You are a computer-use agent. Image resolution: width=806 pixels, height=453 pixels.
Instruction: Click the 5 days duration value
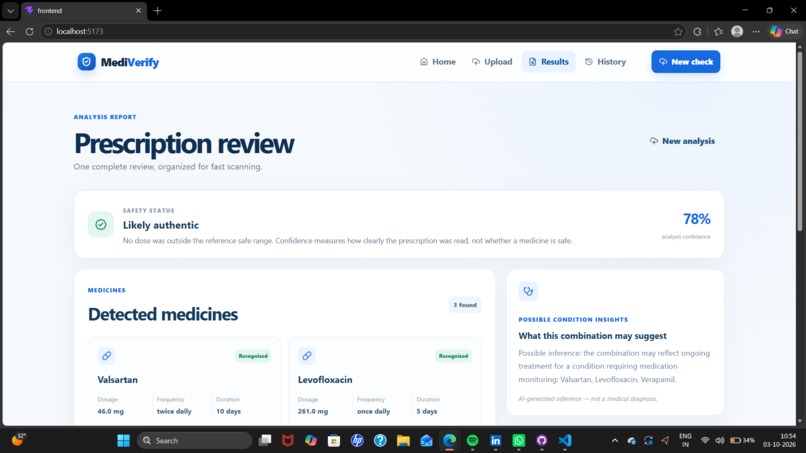click(x=427, y=411)
